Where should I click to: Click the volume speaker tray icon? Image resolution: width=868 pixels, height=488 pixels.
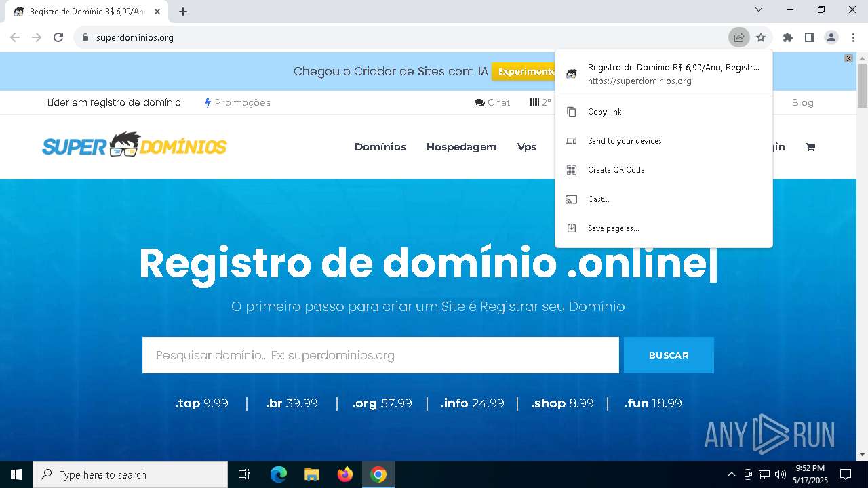click(x=781, y=474)
